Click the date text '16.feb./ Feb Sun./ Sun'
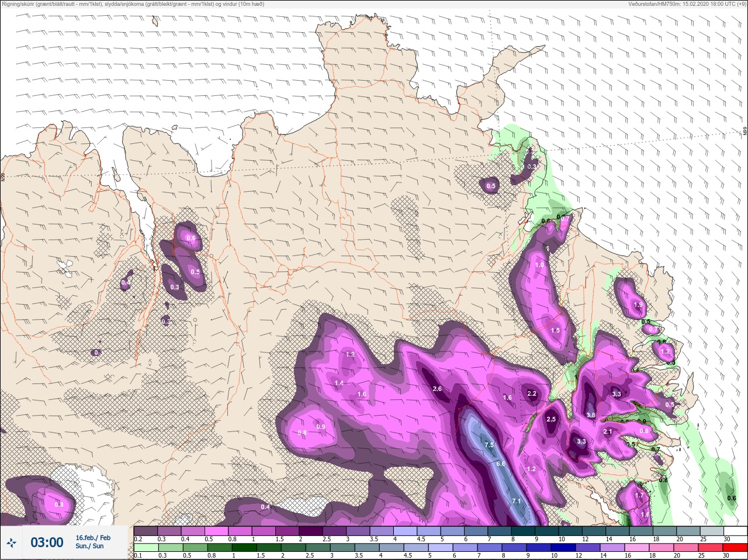Viewport: 748px width, 560px height. 93,542
